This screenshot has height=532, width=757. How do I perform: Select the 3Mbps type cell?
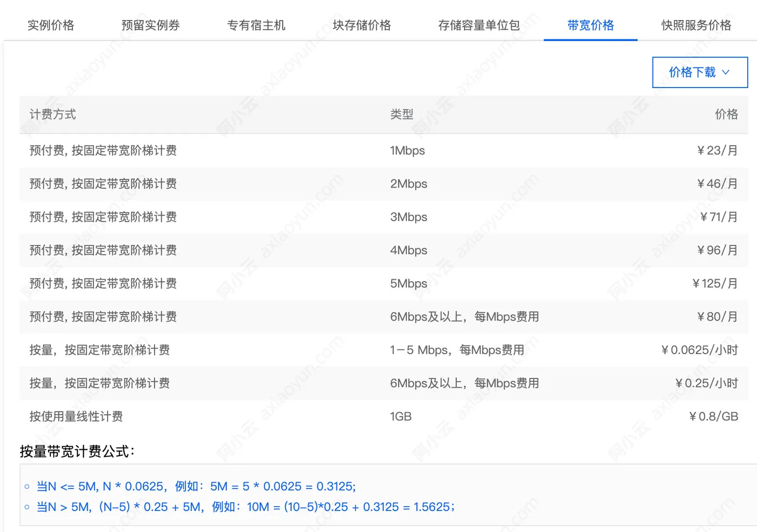pos(409,217)
